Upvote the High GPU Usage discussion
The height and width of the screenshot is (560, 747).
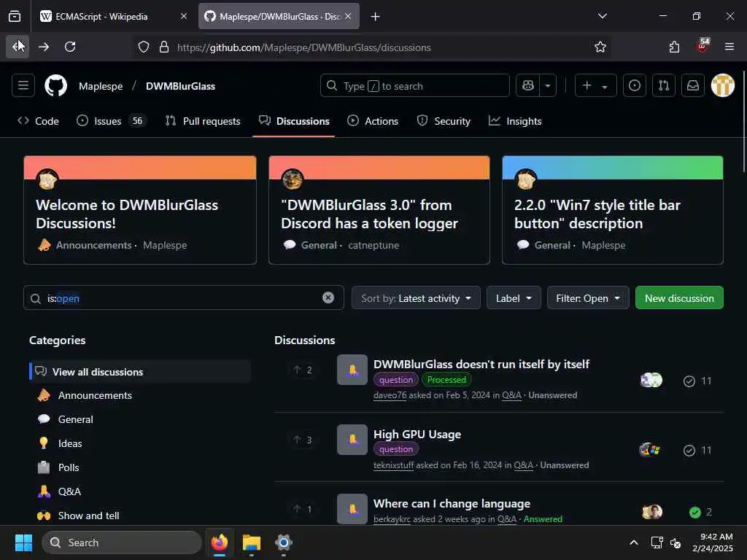(303, 440)
